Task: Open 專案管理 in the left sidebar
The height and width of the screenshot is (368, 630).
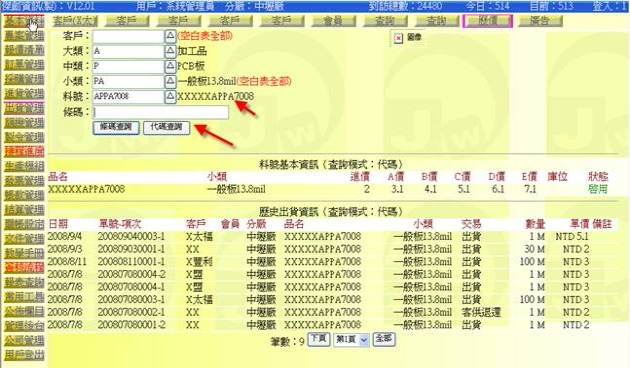Action: [24, 36]
